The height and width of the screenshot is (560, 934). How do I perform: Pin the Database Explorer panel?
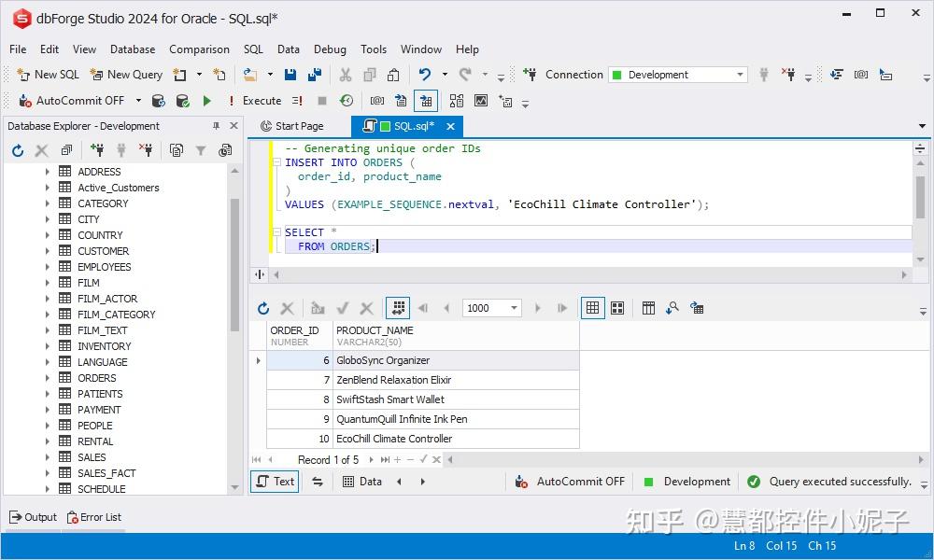pos(216,125)
